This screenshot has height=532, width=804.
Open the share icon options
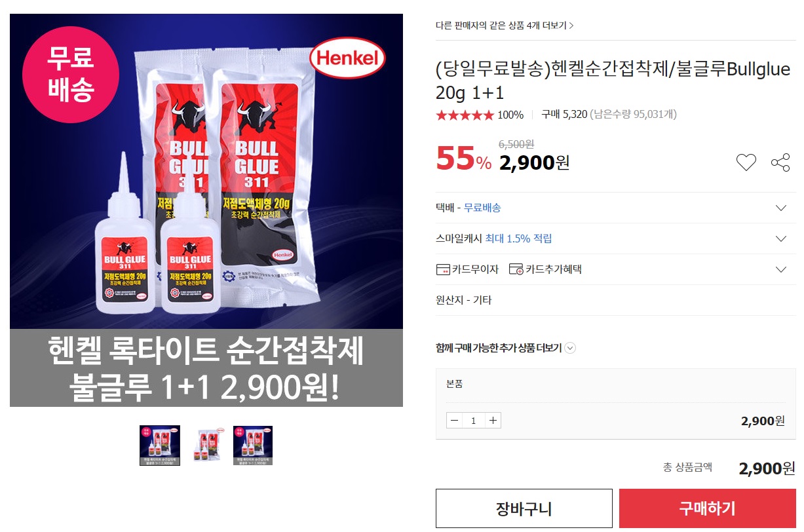pyautogui.click(x=780, y=162)
